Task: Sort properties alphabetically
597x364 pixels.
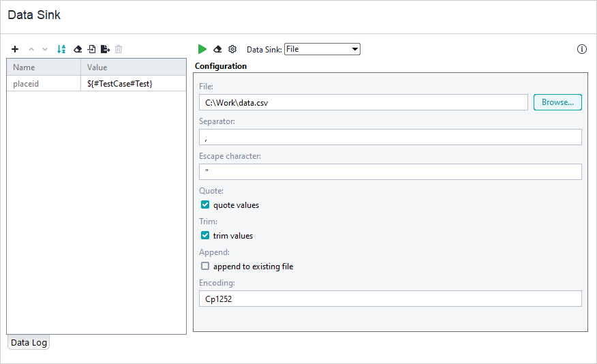Action: (x=61, y=49)
